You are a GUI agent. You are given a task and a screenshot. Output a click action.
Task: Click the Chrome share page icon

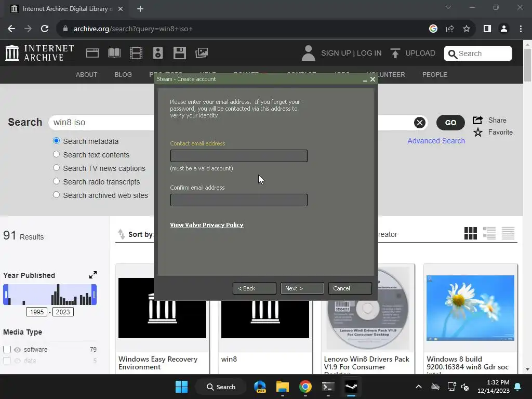pos(450,29)
